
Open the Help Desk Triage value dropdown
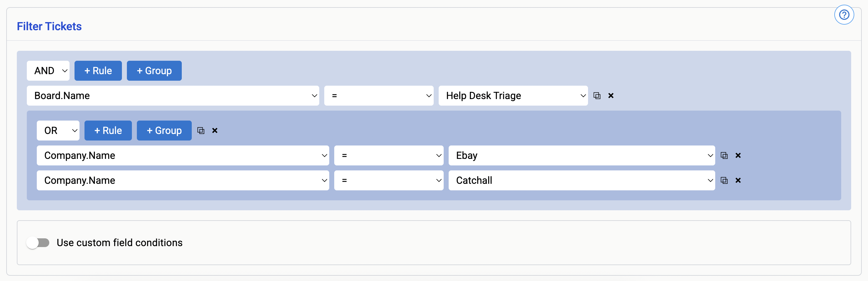pyautogui.click(x=513, y=96)
